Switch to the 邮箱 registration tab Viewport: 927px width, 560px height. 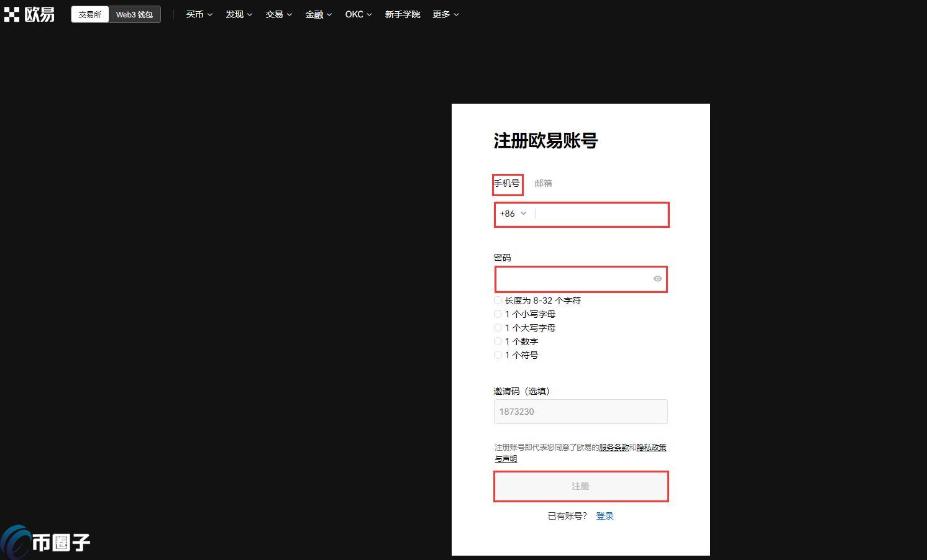point(543,183)
